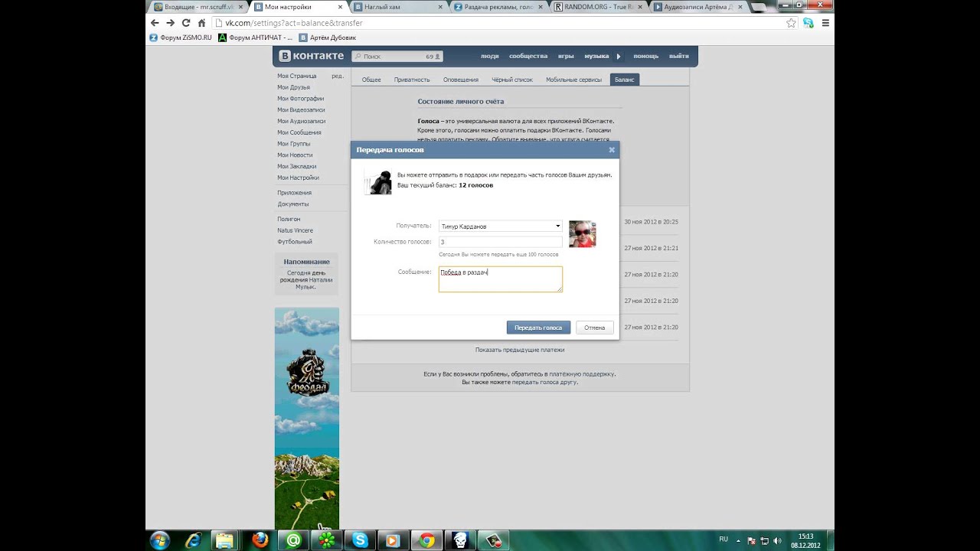The image size is (980, 551).
Task: Open ICQ green flower icon on taskbar
Action: pyautogui.click(x=326, y=540)
